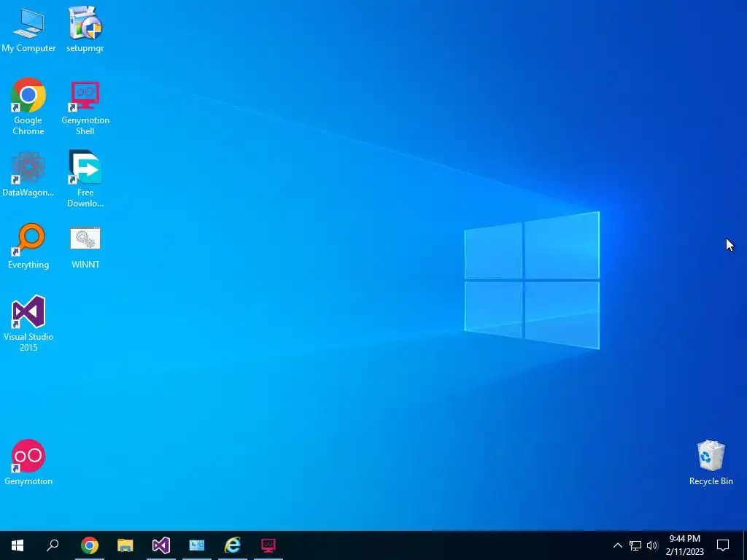Open the network status tray icon
This screenshot has width=747, height=560.
point(635,545)
